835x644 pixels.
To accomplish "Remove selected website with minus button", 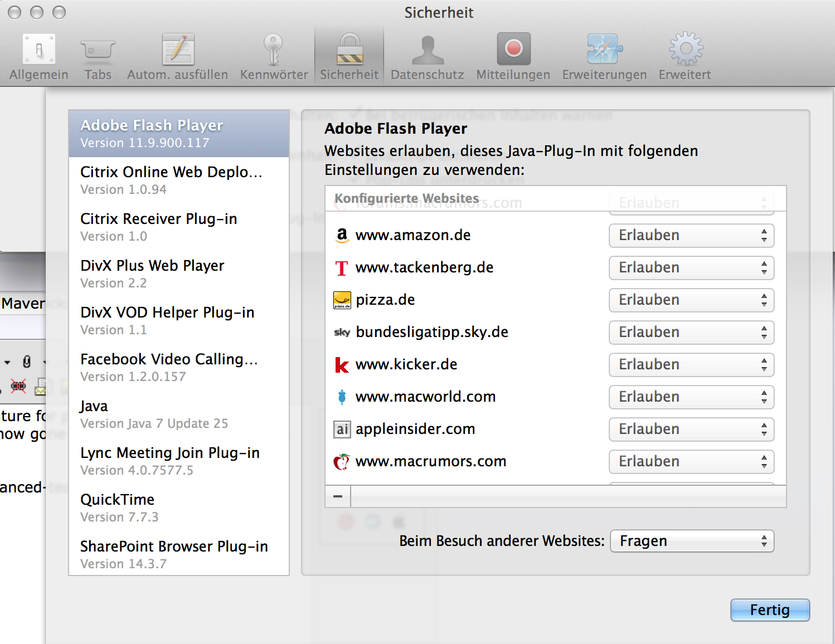I will click(338, 496).
